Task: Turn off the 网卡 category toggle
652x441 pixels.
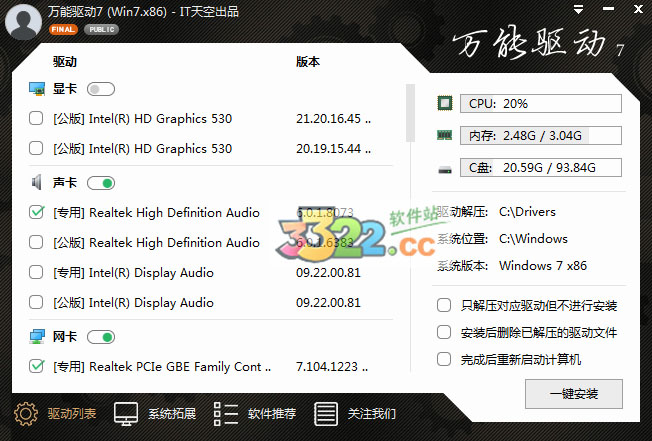Action: coord(101,337)
